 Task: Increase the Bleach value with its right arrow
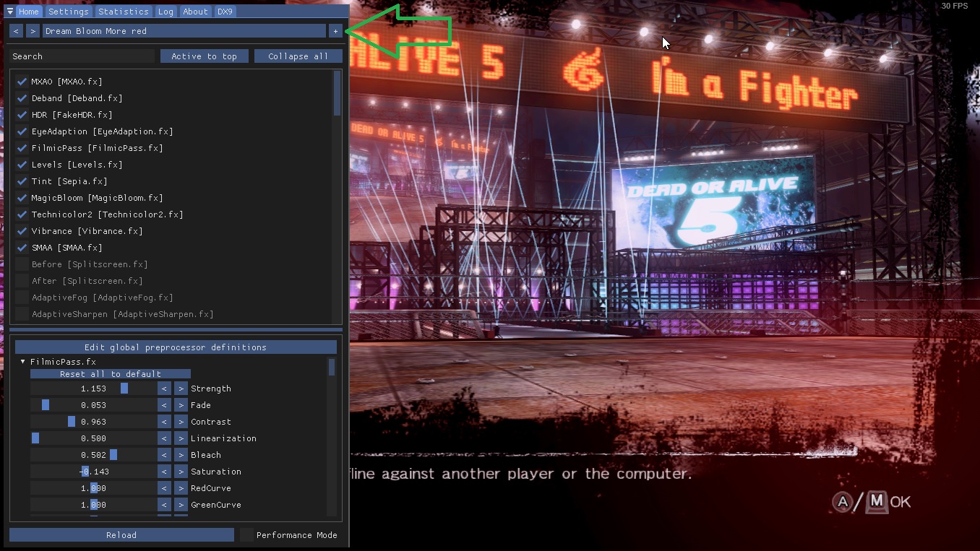(181, 455)
